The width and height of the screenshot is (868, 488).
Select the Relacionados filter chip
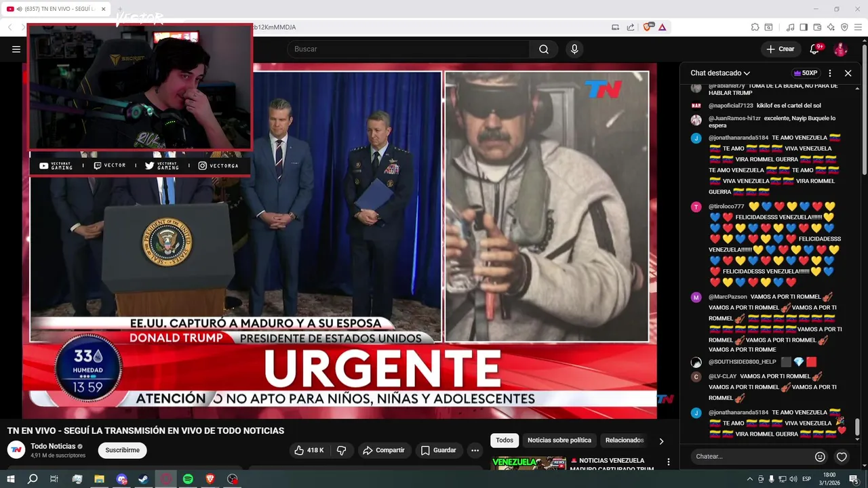tap(625, 441)
